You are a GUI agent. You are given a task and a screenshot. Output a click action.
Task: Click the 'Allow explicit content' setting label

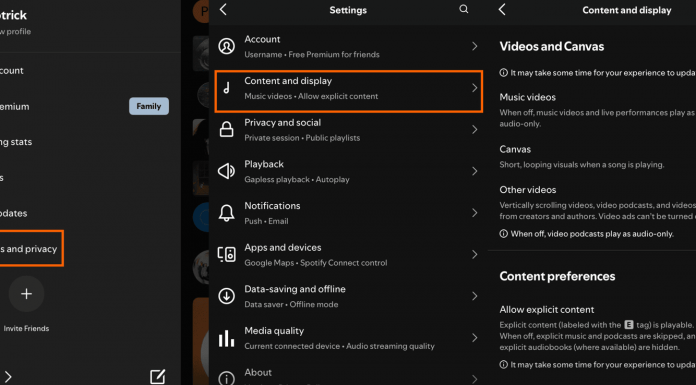click(546, 310)
